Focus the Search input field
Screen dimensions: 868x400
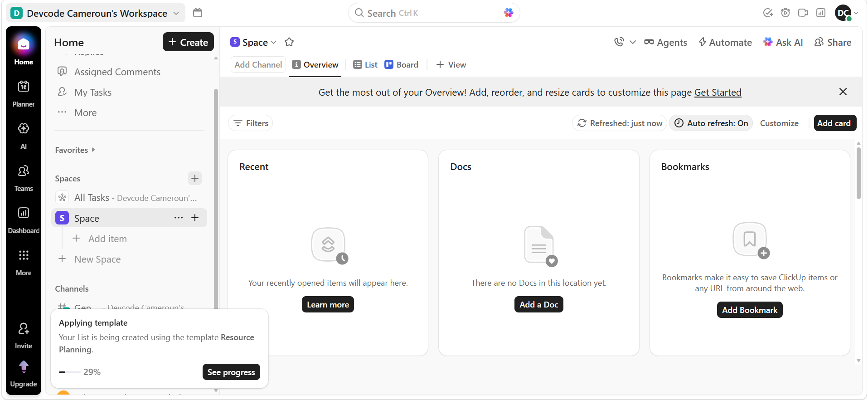coord(434,13)
